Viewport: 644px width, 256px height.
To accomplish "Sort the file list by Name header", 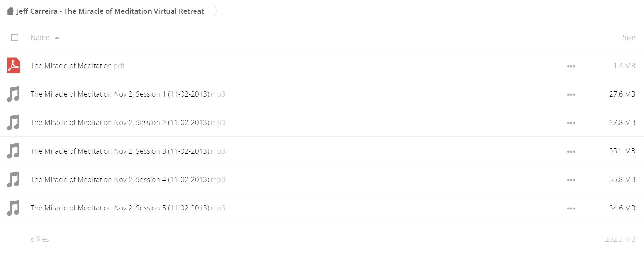I will (x=40, y=38).
